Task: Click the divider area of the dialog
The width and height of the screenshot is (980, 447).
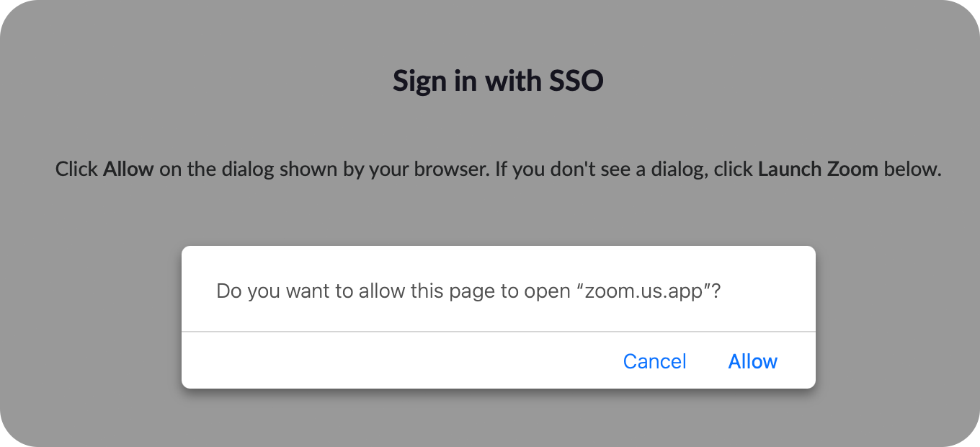Action: pyautogui.click(x=497, y=331)
